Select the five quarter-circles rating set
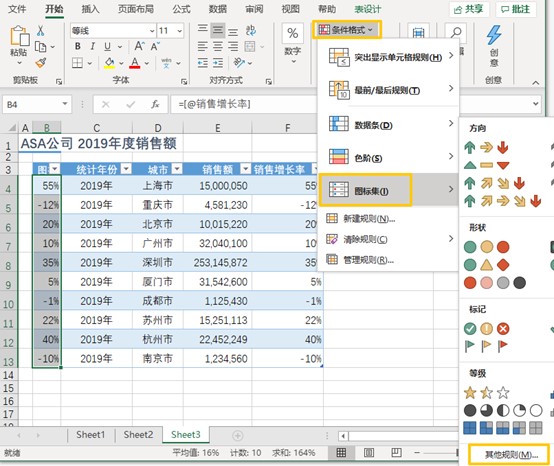The width and height of the screenshot is (554, 466). 503,411
